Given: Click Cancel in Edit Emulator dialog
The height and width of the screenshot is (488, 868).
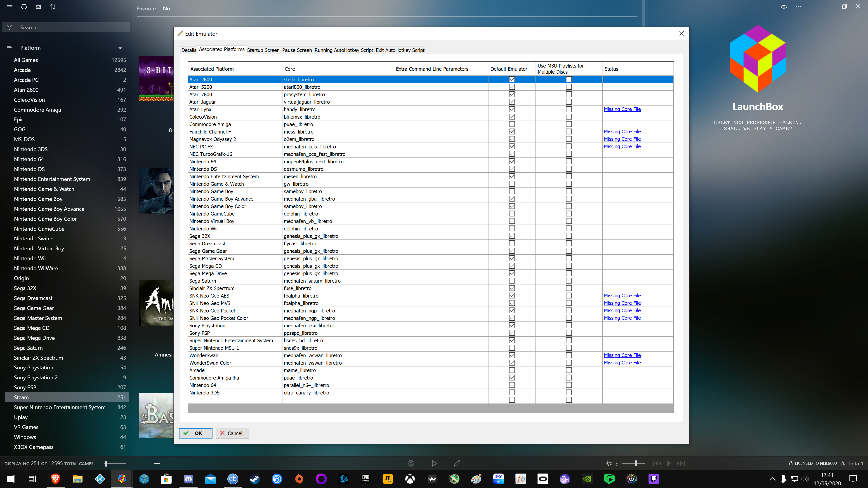Looking at the screenshot, I should coord(232,434).
